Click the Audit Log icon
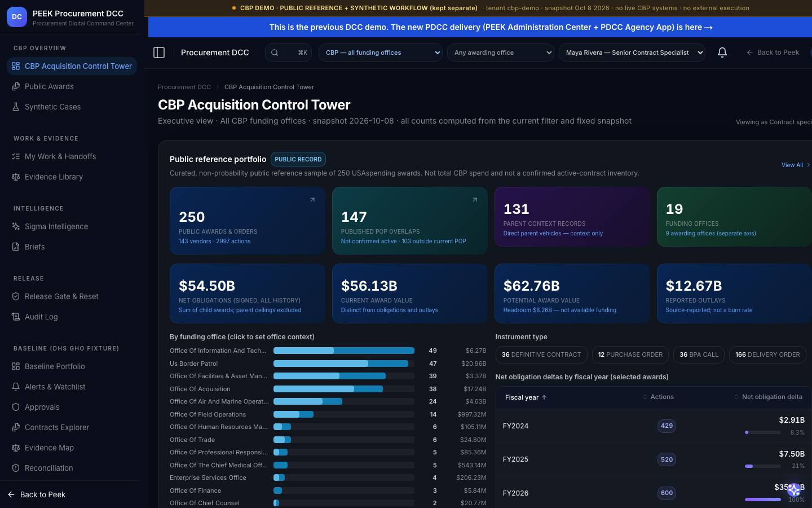 coord(16,317)
